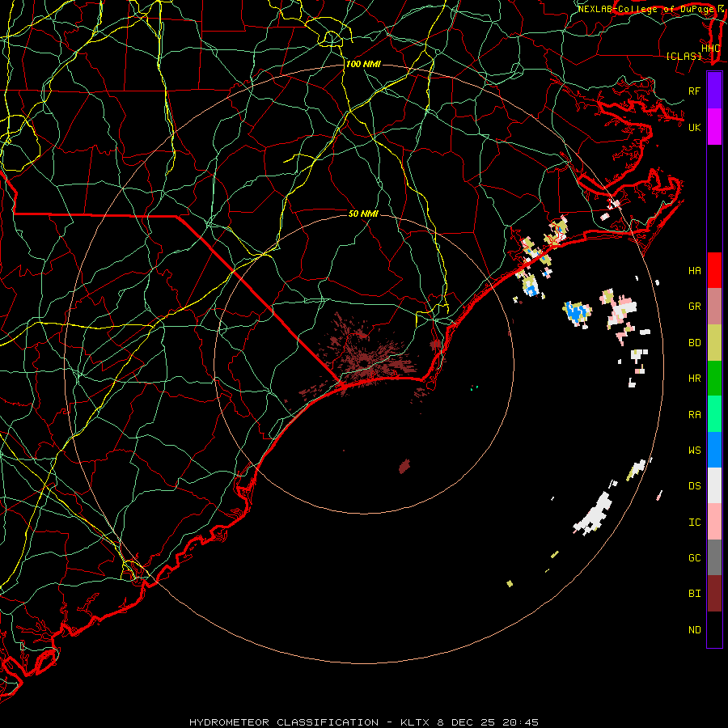This screenshot has width=728, height=728.
Task: Pick the olive-yellow BD legend swatch
Action: point(714,343)
